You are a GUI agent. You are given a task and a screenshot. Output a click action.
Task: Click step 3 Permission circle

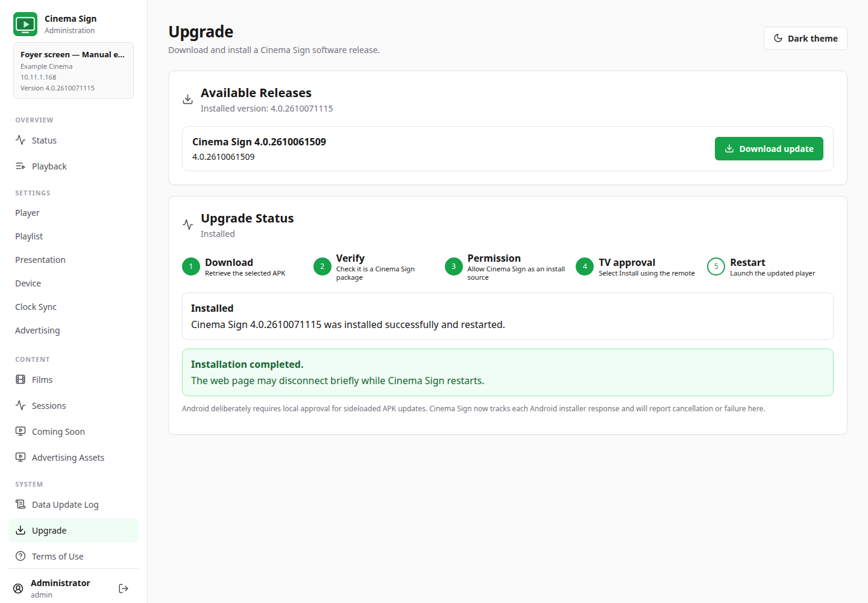coord(454,267)
